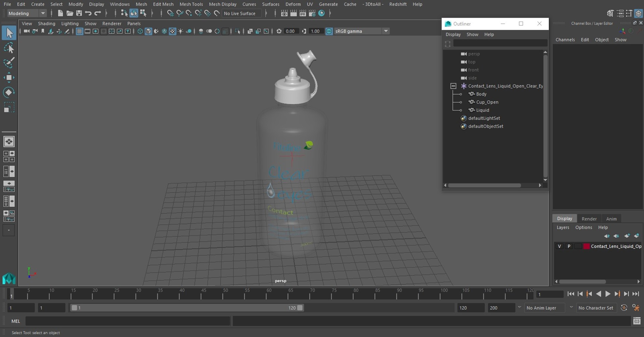Toggle Snap to Points
Screen dimensions: 644x337
point(189,13)
